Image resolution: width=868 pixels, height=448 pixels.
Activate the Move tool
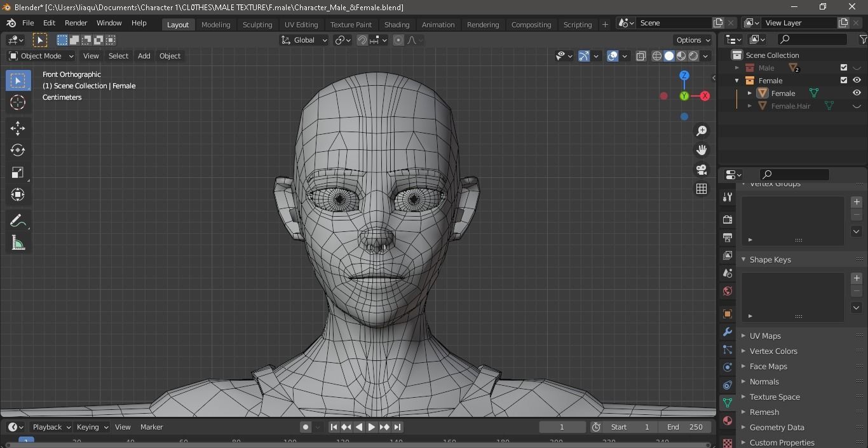(18, 128)
